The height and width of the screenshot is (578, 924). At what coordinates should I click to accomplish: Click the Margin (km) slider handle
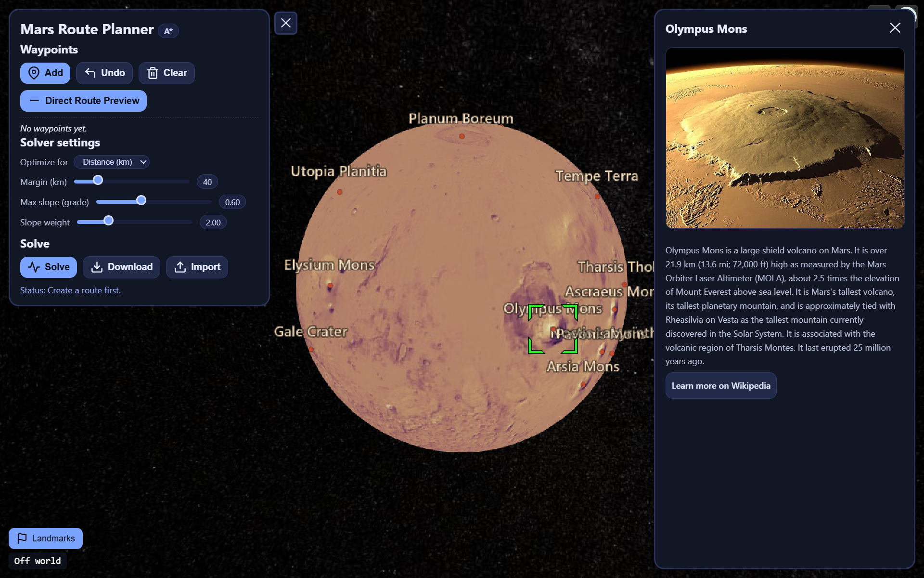point(98,180)
